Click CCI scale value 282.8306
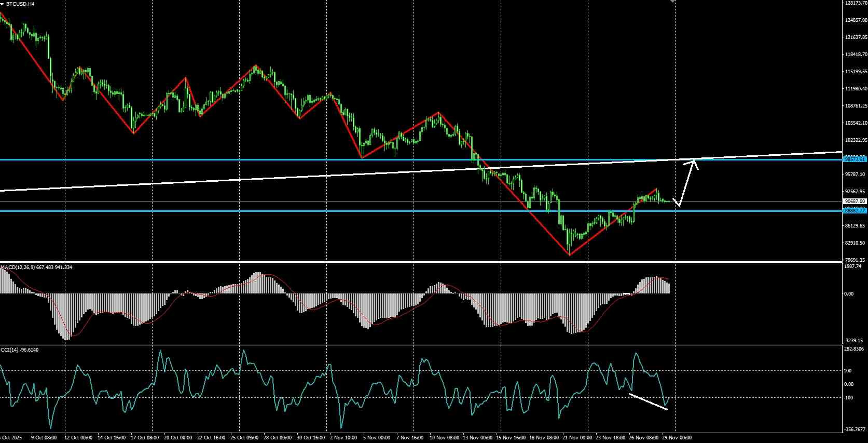The width and height of the screenshot is (868, 443). (x=854, y=349)
